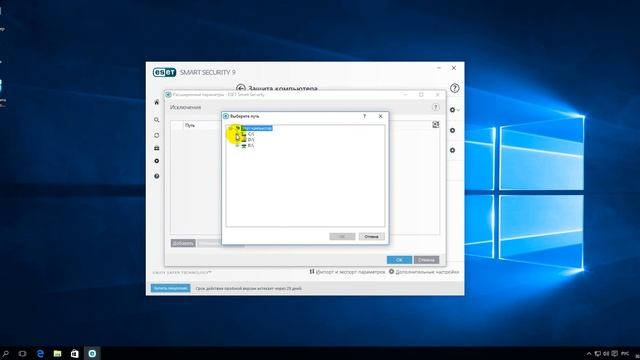
Task: Click the disabled OK in path dialog
Action: point(342,236)
